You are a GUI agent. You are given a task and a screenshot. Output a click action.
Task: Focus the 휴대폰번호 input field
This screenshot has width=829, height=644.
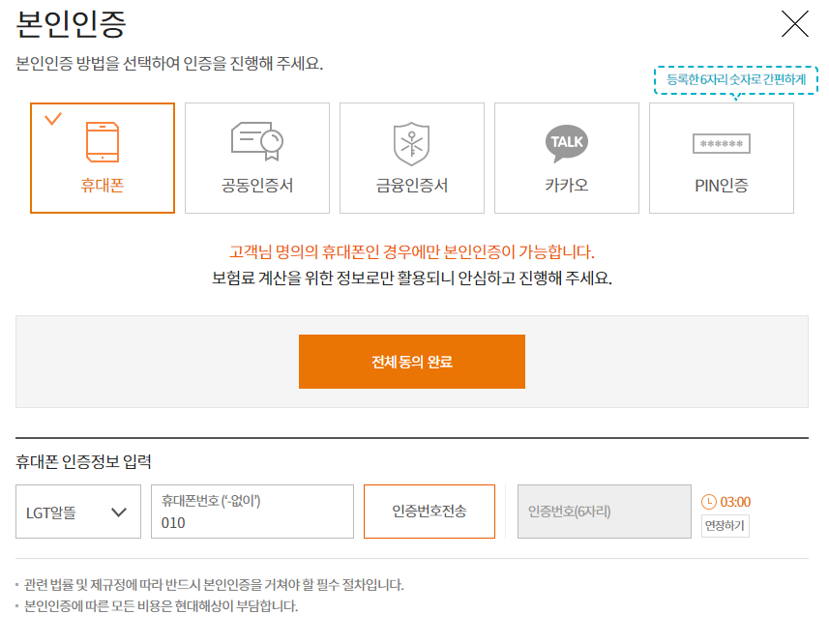[252, 523]
